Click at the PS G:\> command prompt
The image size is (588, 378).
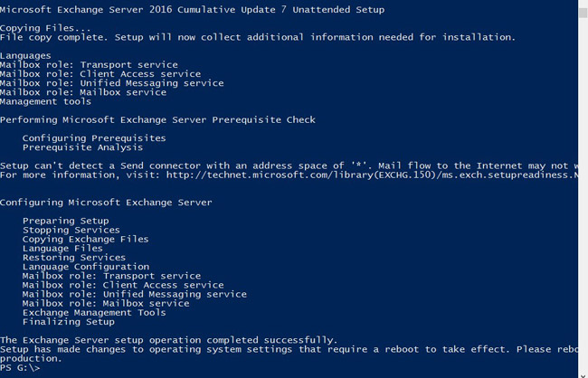click(x=20, y=367)
